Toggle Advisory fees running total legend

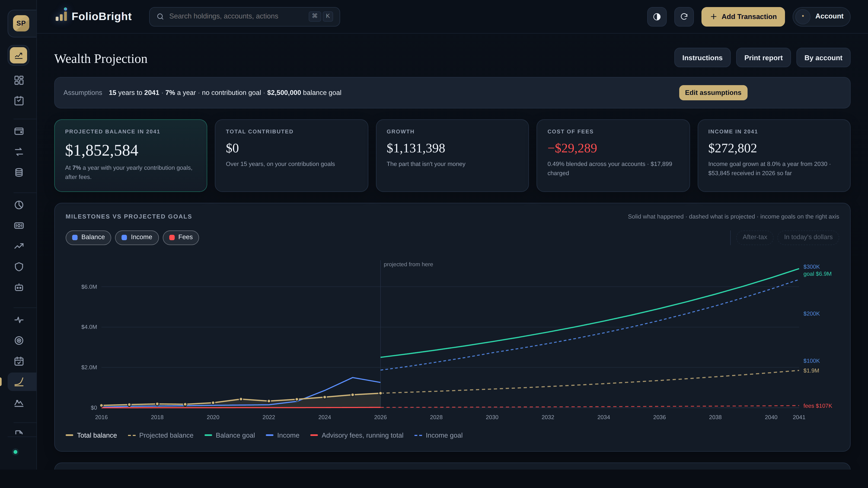[357, 435]
